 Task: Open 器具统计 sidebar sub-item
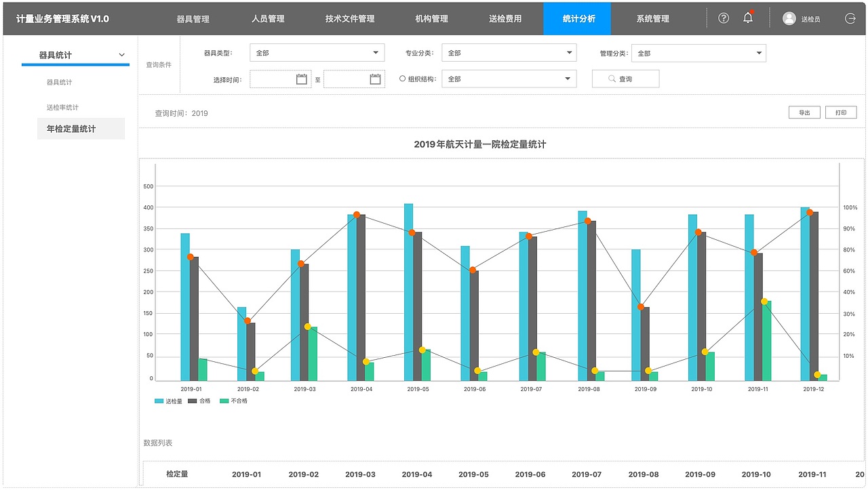pyautogui.click(x=60, y=83)
